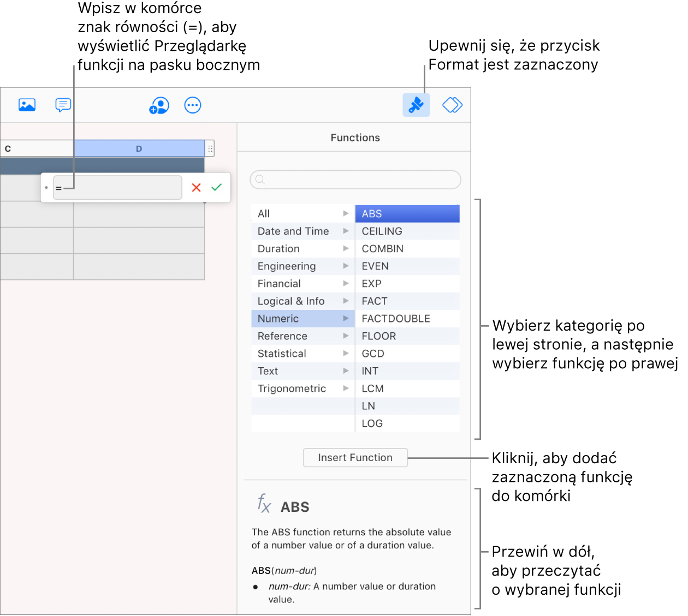Image resolution: width=688 pixels, height=616 pixels.
Task: Click the formula editor text field
Action: coord(117,188)
